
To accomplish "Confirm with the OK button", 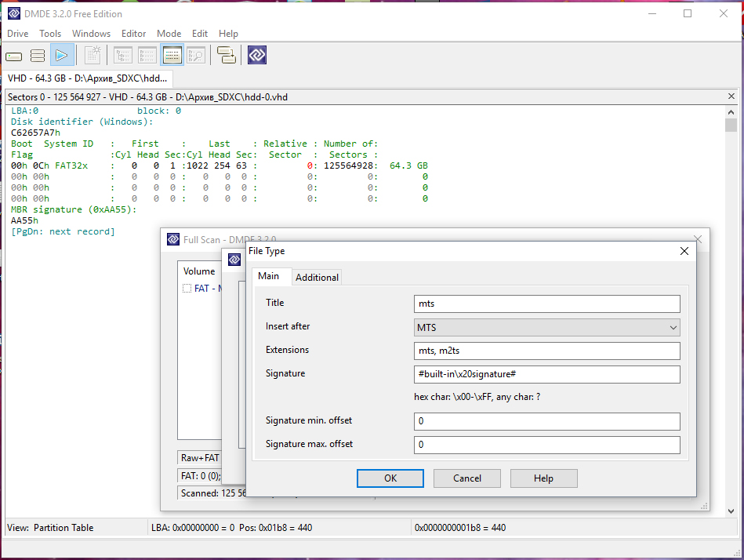I will (390, 478).
